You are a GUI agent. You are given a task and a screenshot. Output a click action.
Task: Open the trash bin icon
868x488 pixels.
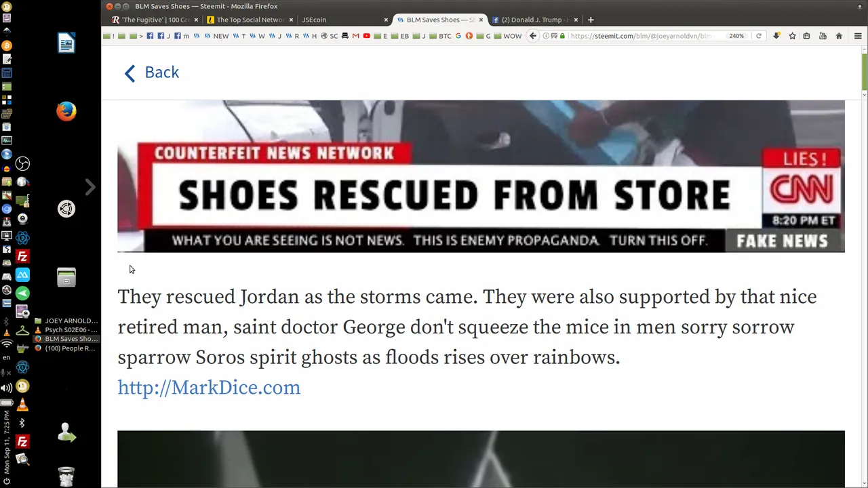click(66, 476)
